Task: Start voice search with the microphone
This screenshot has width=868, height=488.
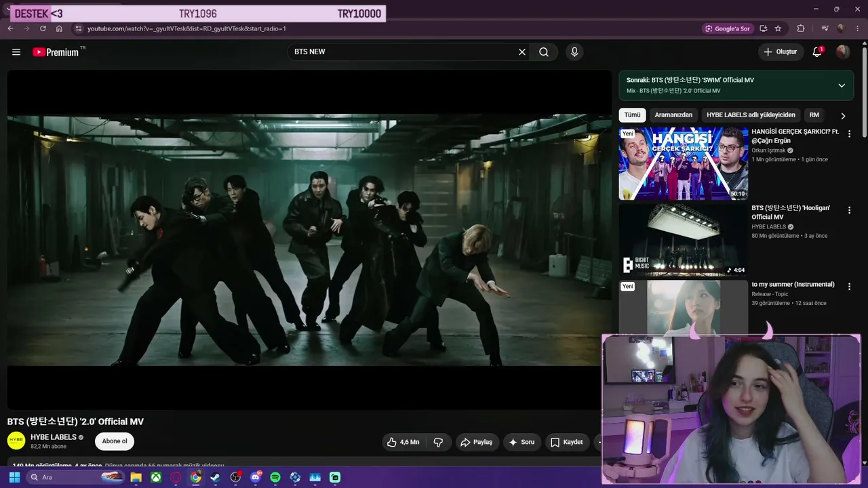Action: [x=574, y=52]
